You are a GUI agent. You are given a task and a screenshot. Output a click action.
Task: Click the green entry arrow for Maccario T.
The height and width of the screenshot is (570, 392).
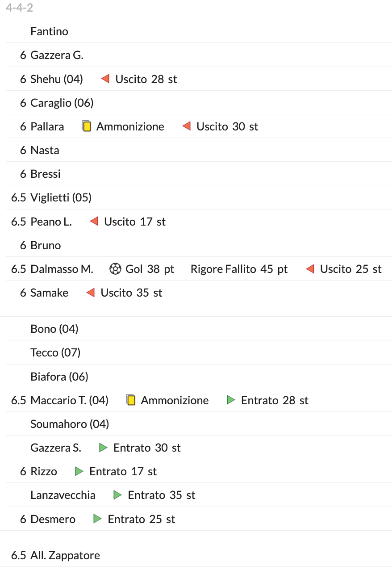[x=231, y=400]
